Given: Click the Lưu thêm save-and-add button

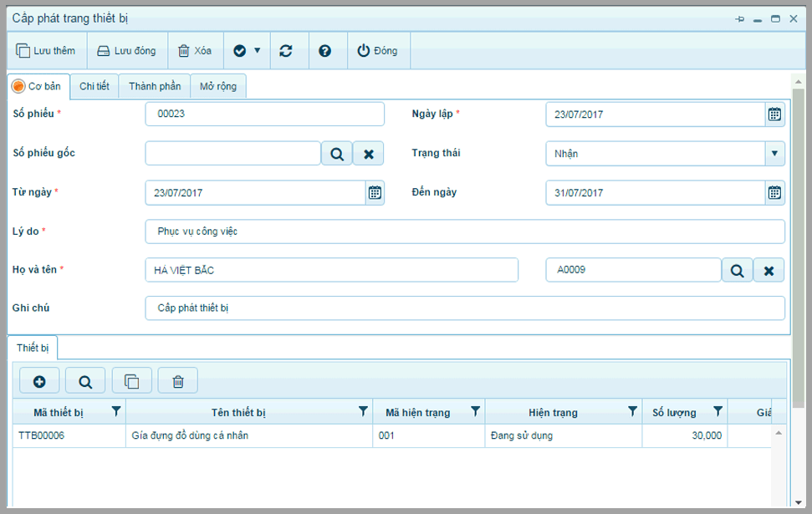Looking at the screenshot, I should pos(46,51).
